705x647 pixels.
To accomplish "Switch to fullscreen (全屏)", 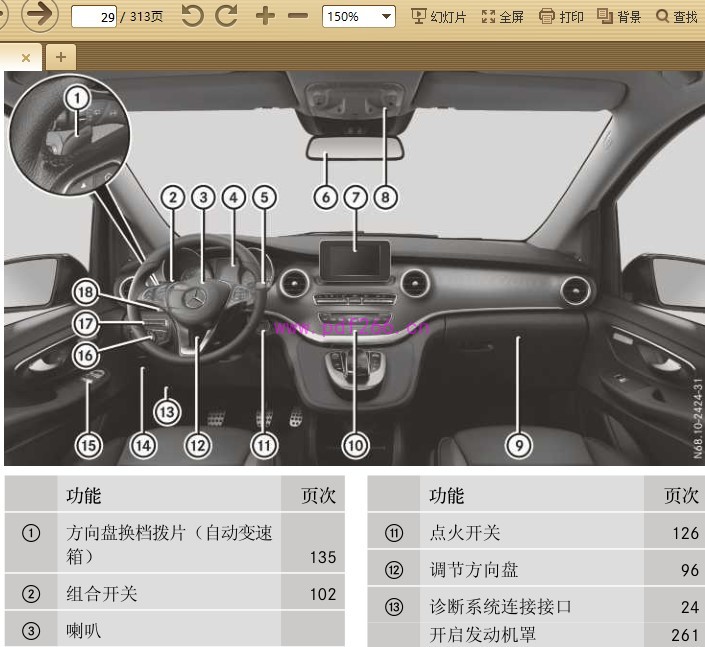I will tap(503, 17).
